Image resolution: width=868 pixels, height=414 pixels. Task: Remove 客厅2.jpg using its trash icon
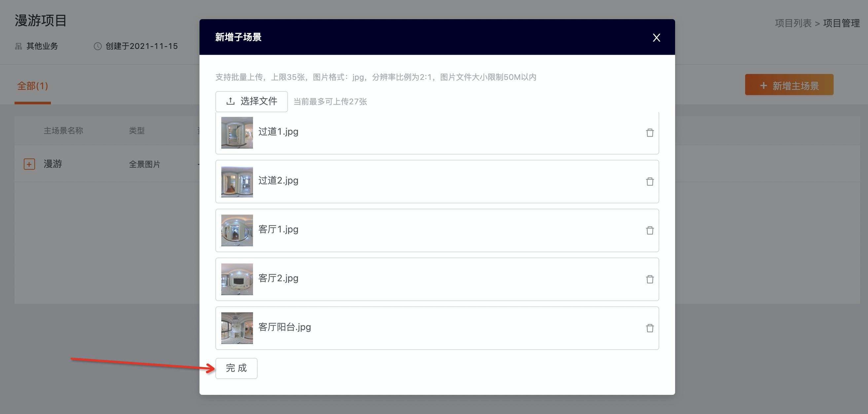pyautogui.click(x=650, y=279)
